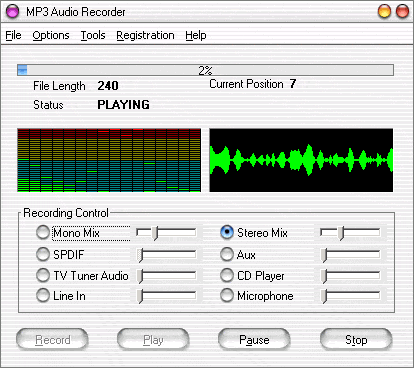414x368 pixels.
Task: Click the Mono Mix volume slider thumb
Action: click(155, 233)
